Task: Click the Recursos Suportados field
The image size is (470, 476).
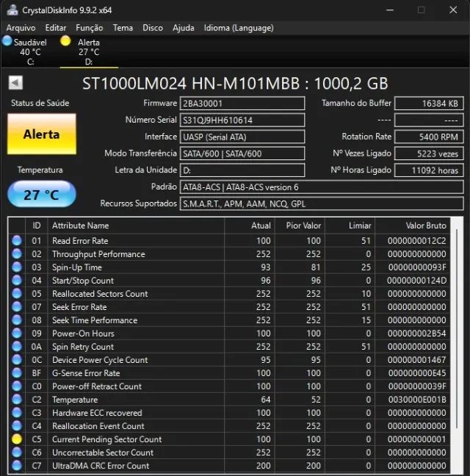Action: click(322, 203)
